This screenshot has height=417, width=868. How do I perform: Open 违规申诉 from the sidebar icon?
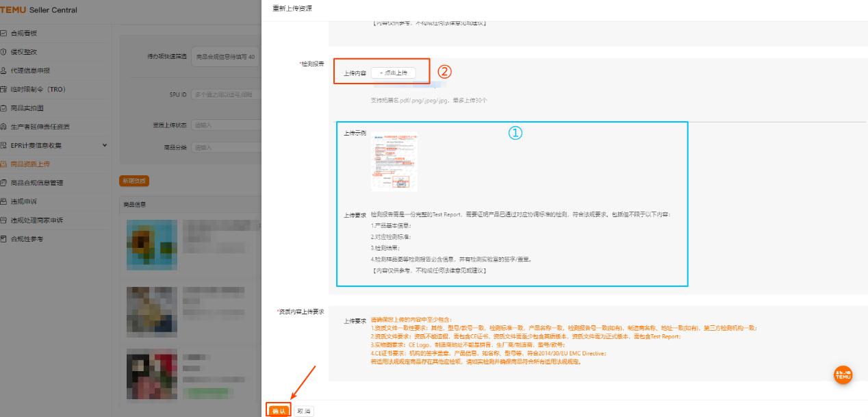click(9, 201)
